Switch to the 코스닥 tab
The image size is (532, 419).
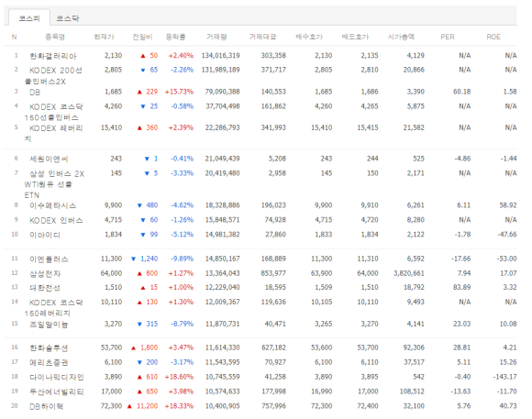(x=68, y=18)
